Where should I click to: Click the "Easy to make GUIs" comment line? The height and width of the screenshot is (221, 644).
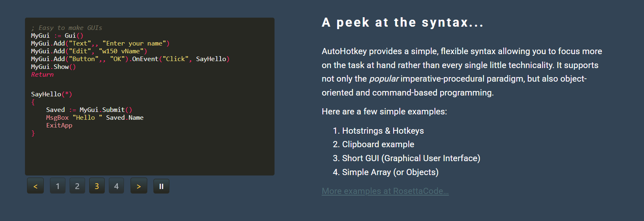67,28
